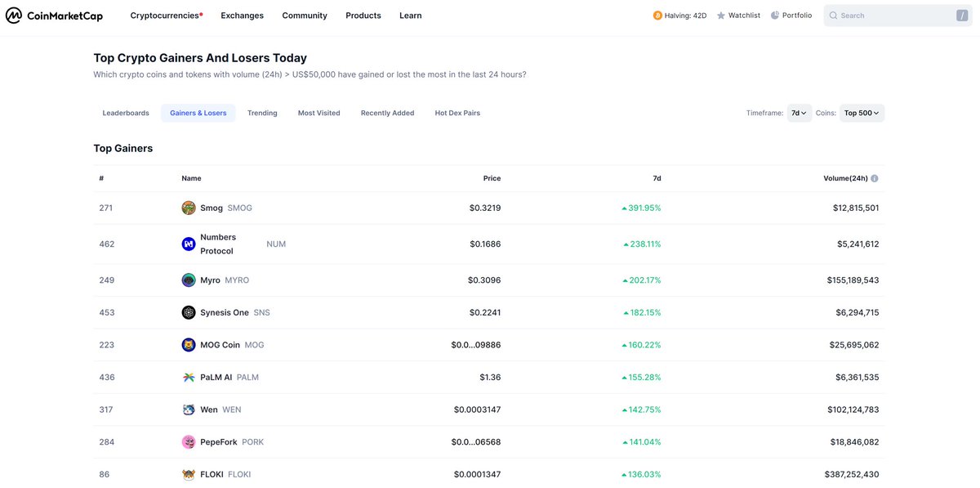Click the Synesis One coin icon
The height and width of the screenshot is (488, 980).
189,312
